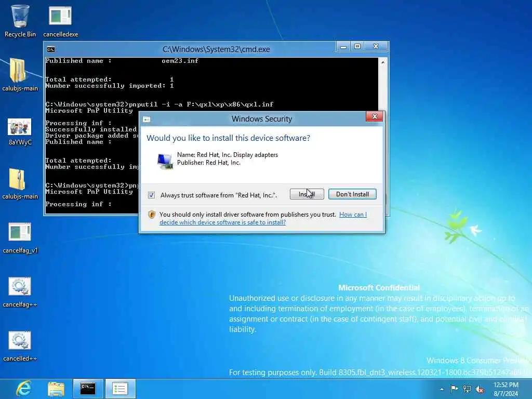Click the muted volume tray icon
Viewport: 532px width, 399px height.
pos(480,390)
